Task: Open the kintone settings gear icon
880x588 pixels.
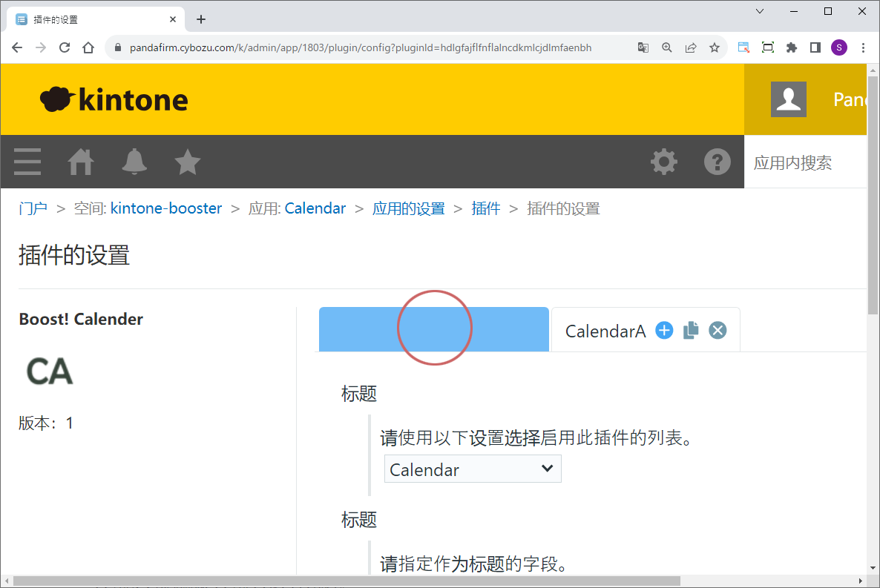Action: pyautogui.click(x=663, y=162)
